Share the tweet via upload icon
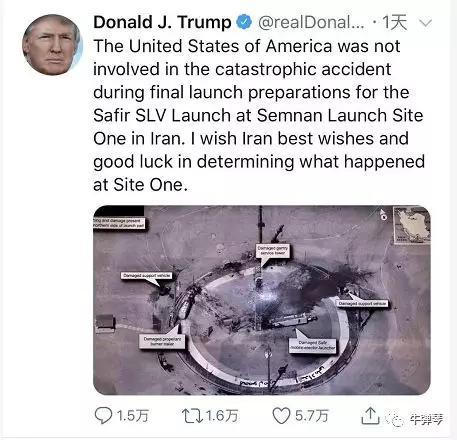This screenshot has height=440, width=457. pyautogui.click(x=370, y=415)
